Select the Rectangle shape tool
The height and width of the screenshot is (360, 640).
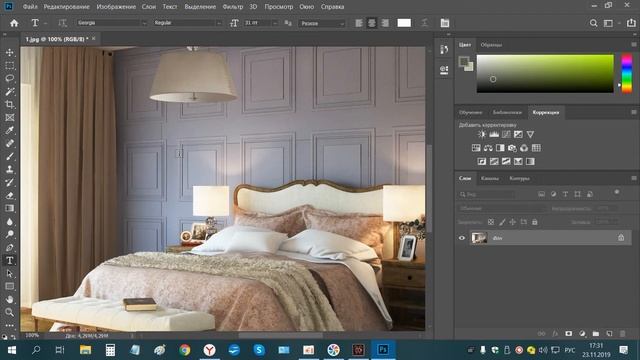pos(9,287)
